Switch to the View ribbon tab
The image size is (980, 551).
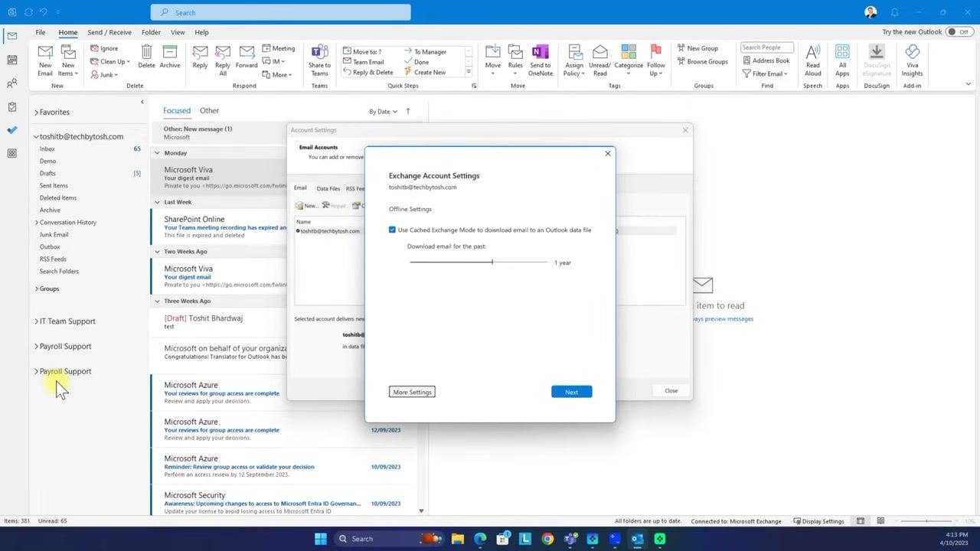(x=178, y=32)
